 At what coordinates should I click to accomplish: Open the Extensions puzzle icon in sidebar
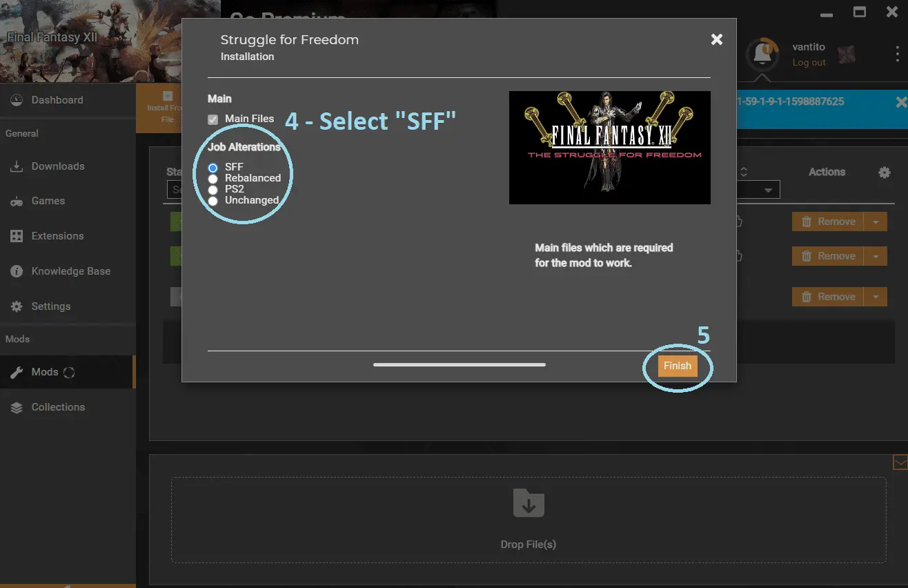pos(17,236)
